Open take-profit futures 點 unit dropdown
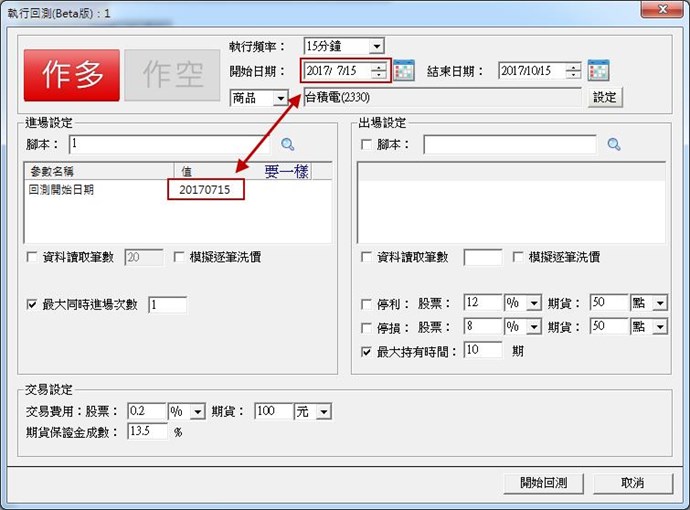690x510 pixels. (x=660, y=303)
